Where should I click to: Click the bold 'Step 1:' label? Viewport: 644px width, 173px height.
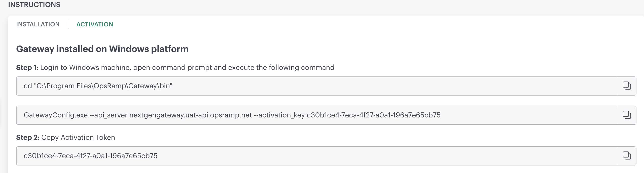pos(27,68)
